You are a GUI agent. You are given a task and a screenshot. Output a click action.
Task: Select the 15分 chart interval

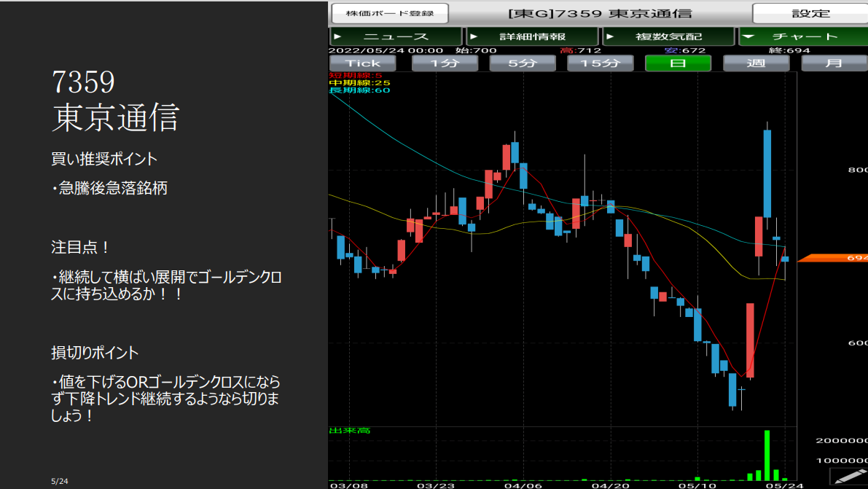point(600,63)
